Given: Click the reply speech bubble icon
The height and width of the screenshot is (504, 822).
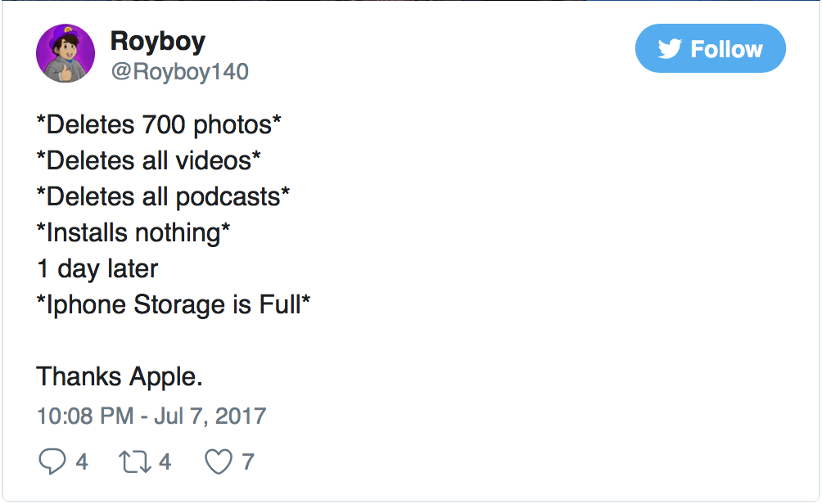Looking at the screenshot, I should (x=52, y=461).
